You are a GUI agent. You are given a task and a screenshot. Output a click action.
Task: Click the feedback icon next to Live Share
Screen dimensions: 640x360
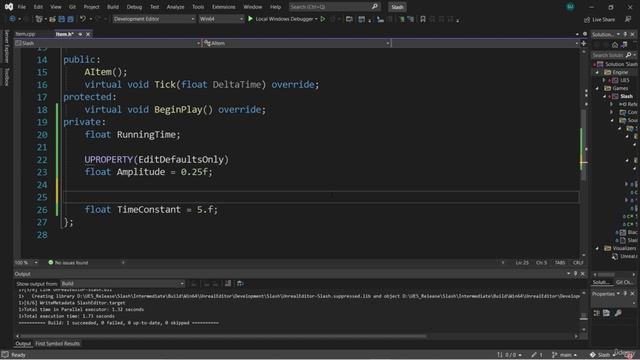pos(628,19)
